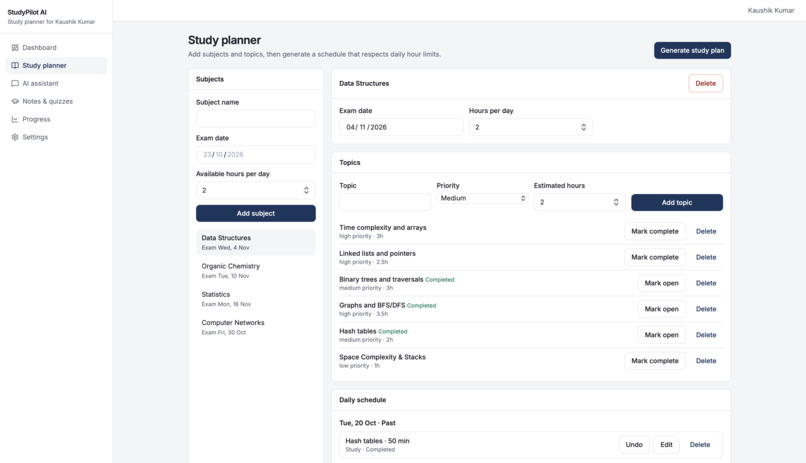Click the Completed badge next to Hash tables
The height and width of the screenshot is (463, 806).
point(393,331)
